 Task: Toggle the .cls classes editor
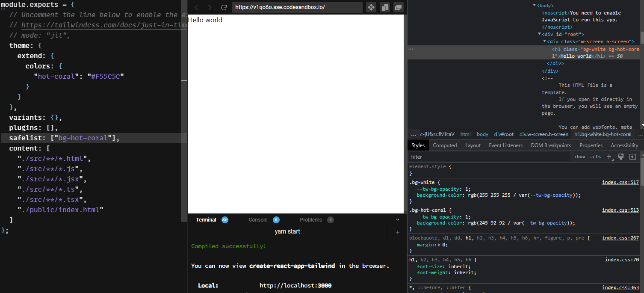(595, 157)
